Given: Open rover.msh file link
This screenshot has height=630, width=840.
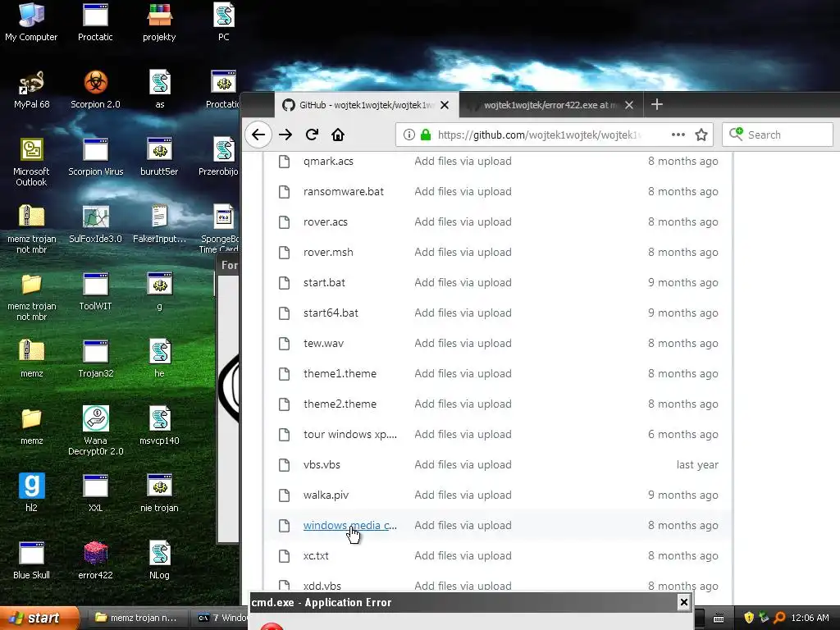Looking at the screenshot, I should point(328,253).
